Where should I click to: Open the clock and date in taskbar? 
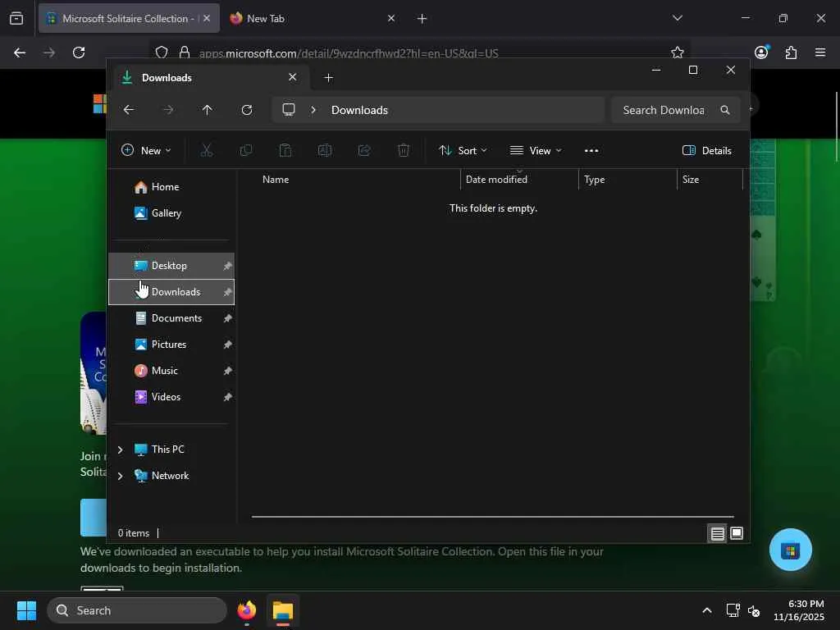coord(799,610)
